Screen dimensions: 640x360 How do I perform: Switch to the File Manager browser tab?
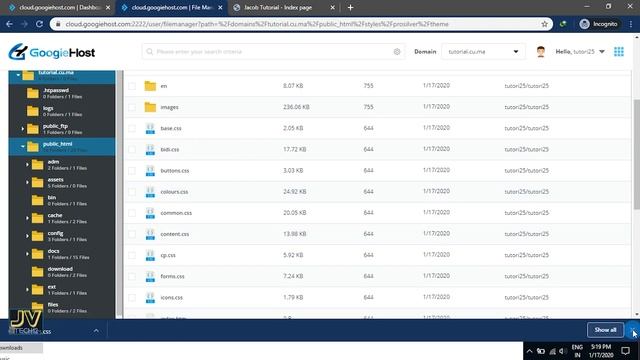click(x=171, y=7)
